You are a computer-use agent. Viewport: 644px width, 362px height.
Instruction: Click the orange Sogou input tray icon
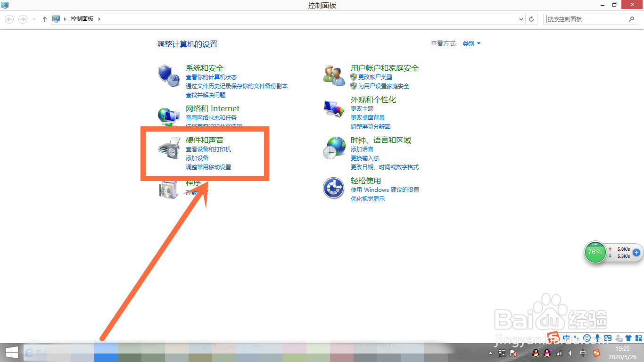596,353
